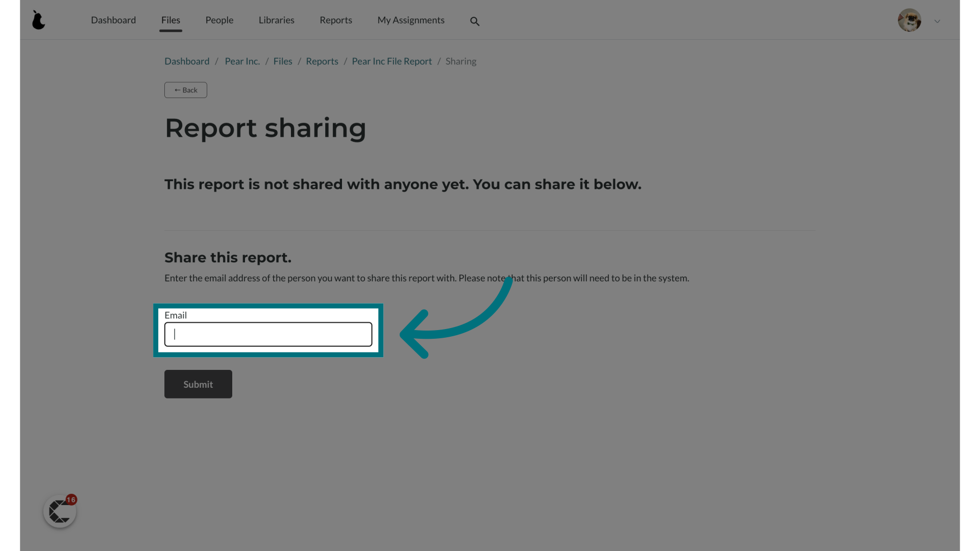Viewport: 980px width, 551px height.
Task: Click the People navigation icon
Action: coord(219,20)
